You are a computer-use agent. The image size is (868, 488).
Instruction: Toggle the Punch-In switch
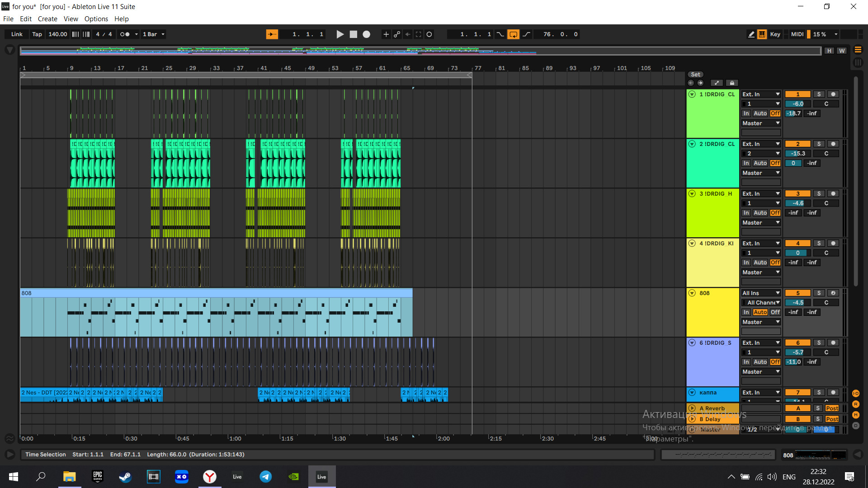pos(500,34)
